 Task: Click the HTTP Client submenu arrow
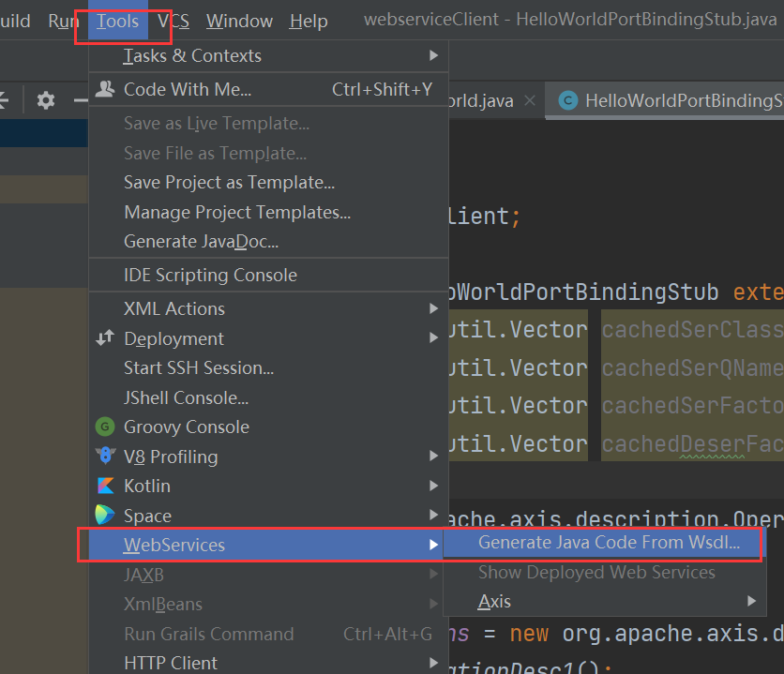click(433, 663)
